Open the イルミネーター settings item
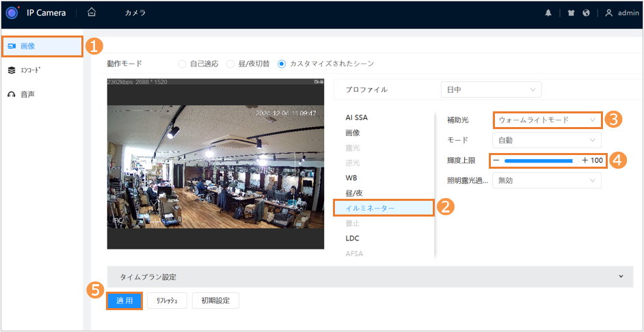 (370, 207)
